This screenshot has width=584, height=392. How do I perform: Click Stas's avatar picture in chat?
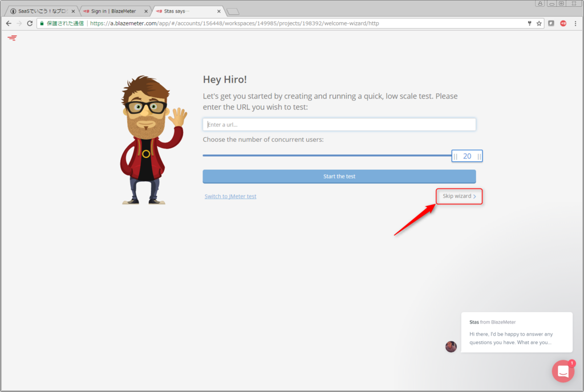click(451, 346)
